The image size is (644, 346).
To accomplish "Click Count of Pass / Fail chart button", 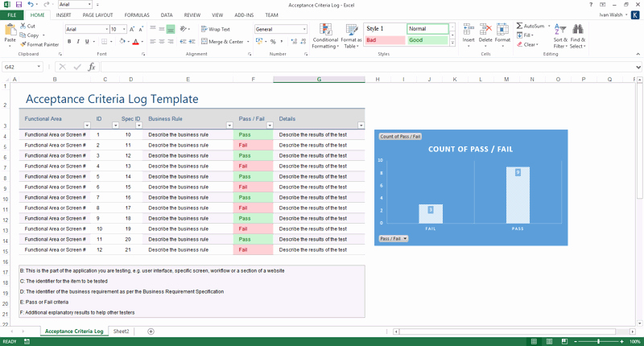I will (x=400, y=136).
